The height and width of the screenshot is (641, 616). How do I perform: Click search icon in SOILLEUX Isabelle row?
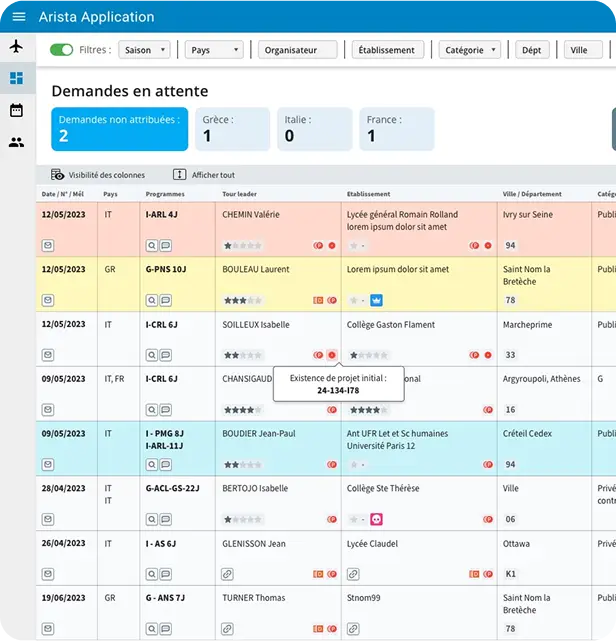pos(152,355)
